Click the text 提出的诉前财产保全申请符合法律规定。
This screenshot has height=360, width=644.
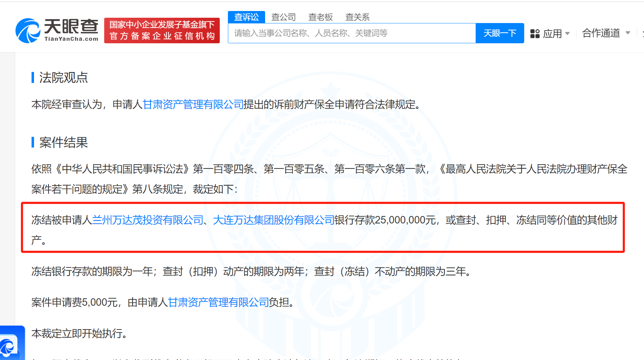(x=332, y=105)
